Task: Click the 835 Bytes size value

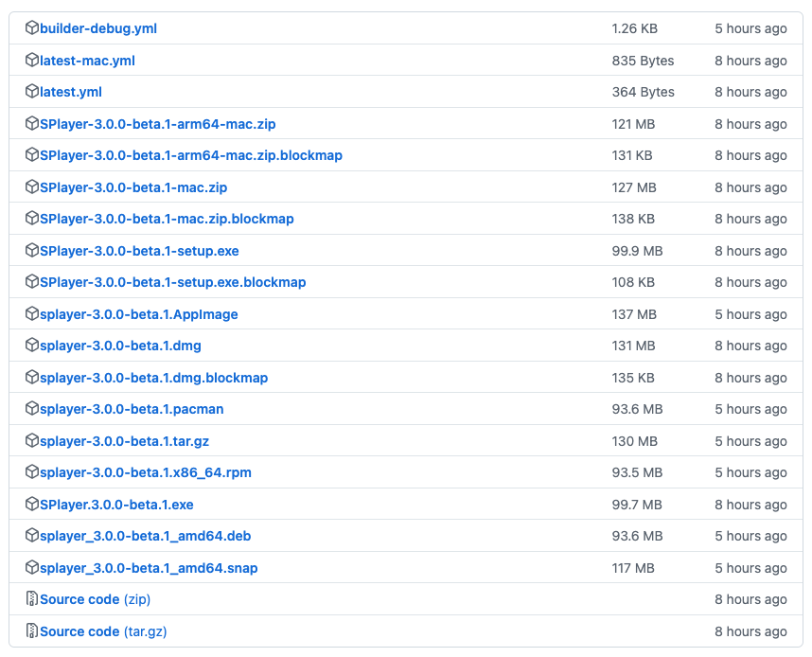Action: (643, 61)
